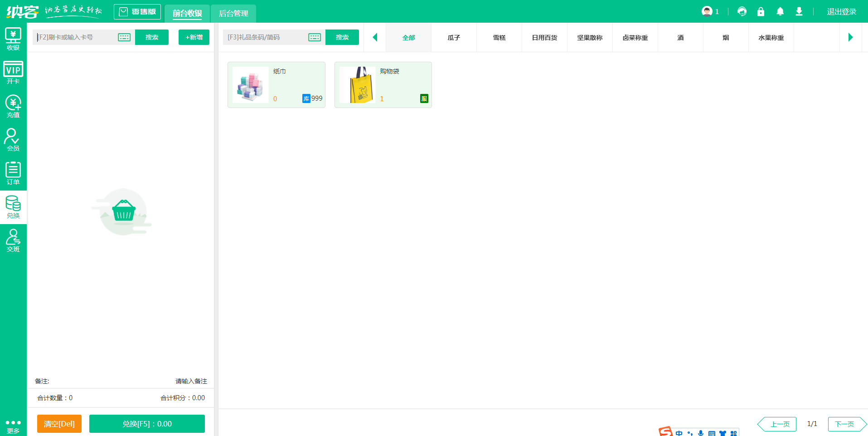The width and height of the screenshot is (868, 436).
Task: Click the 兑换[F5] redeem button
Action: 147,424
